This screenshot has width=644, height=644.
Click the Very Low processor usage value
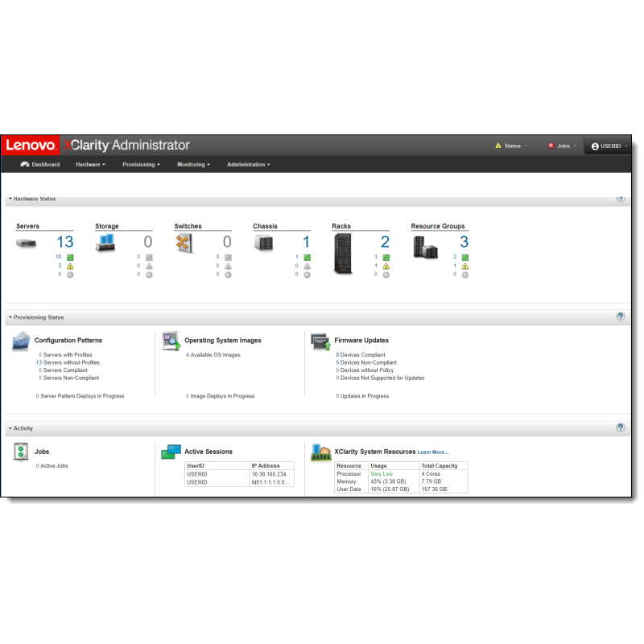[x=382, y=474]
